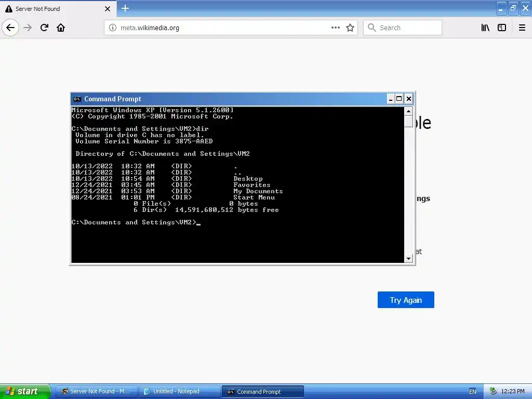Screen dimensions: 532x399
Task: Close the Server Not Found tab
Action: point(108,9)
